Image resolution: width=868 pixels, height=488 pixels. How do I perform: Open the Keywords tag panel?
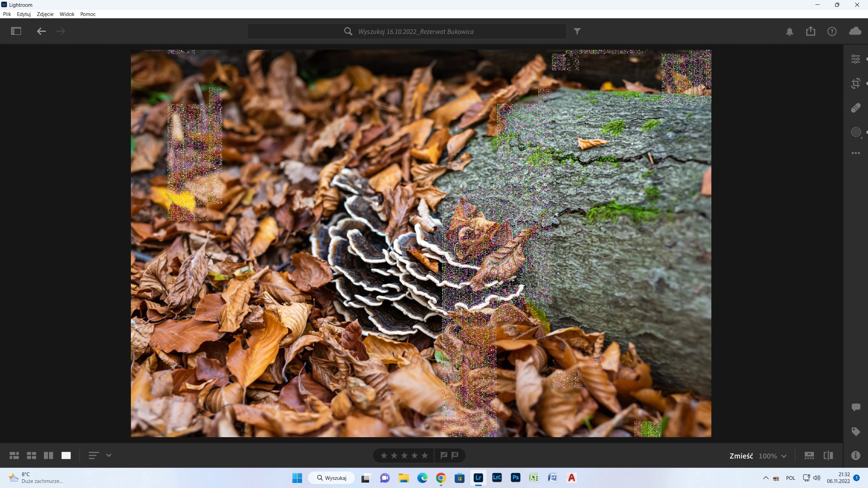click(855, 431)
